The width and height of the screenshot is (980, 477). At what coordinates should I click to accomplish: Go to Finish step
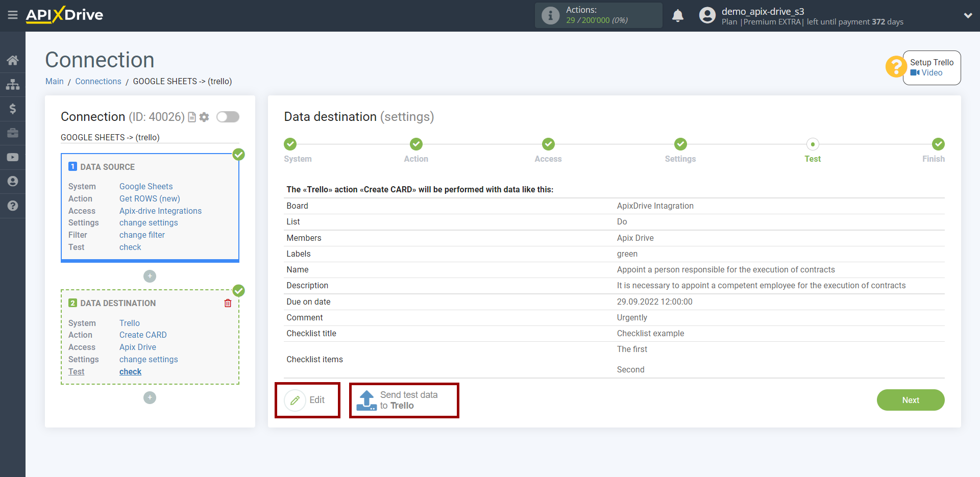point(938,144)
